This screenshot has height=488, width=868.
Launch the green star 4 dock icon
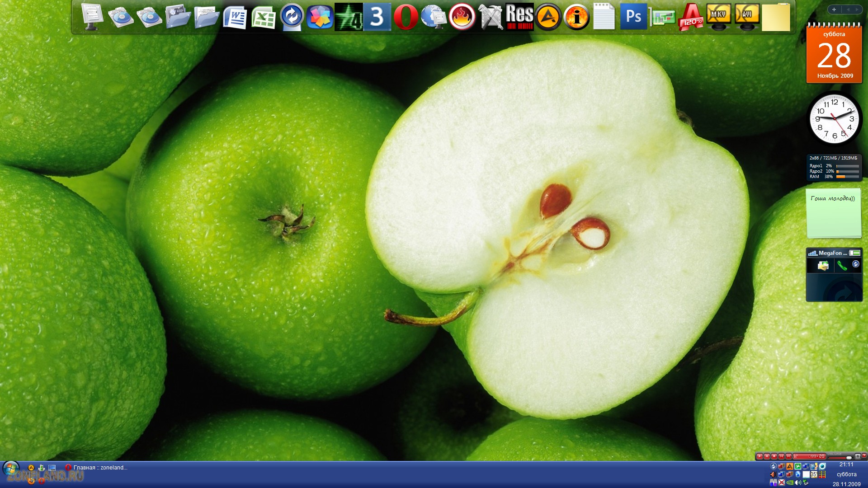(x=349, y=17)
